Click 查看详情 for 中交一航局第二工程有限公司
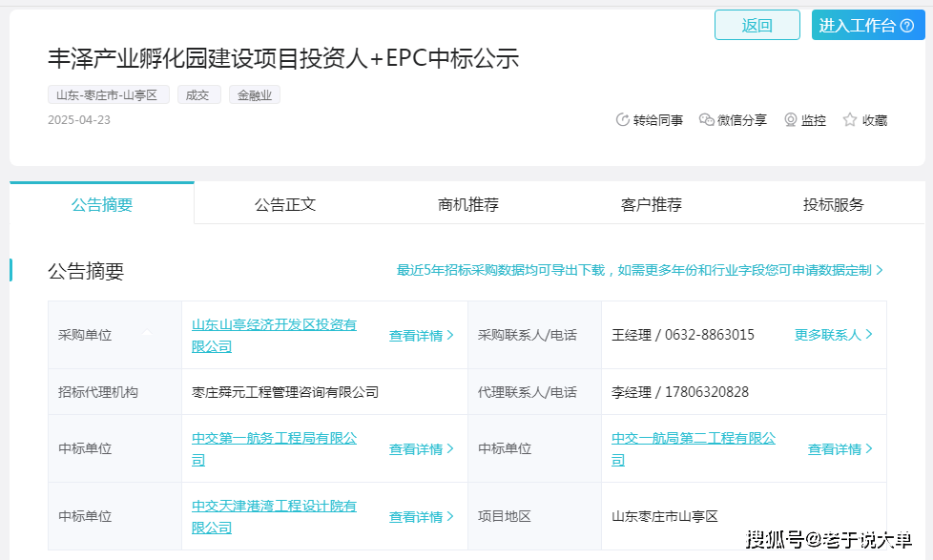 840,449
